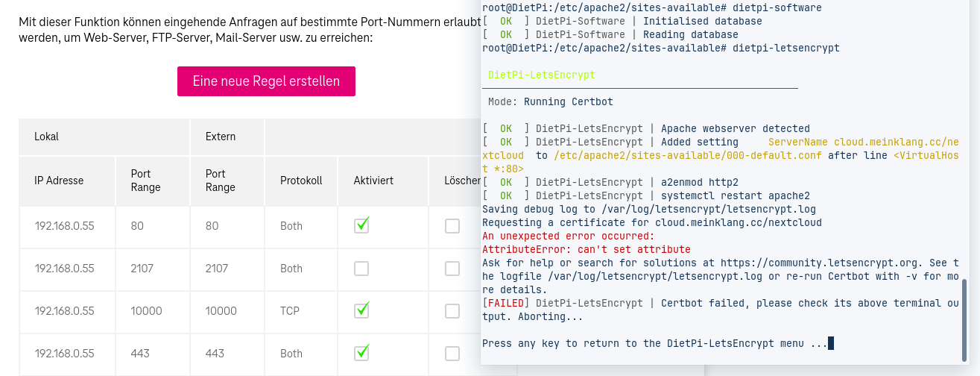
Task: Untick Aktiviert for the port 10000 rule
Action: pyautogui.click(x=361, y=310)
